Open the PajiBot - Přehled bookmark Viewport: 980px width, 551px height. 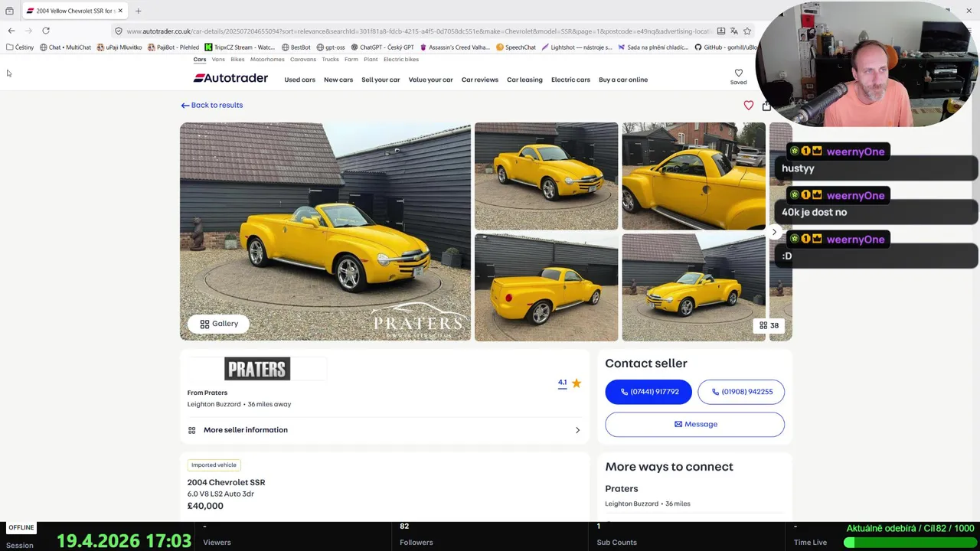pyautogui.click(x=173, y=47)
